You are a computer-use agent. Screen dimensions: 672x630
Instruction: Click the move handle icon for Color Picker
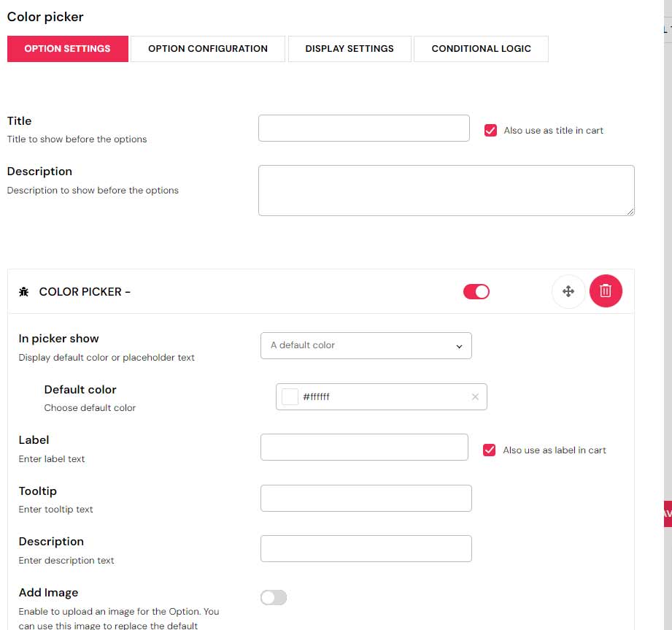(568, 291)
